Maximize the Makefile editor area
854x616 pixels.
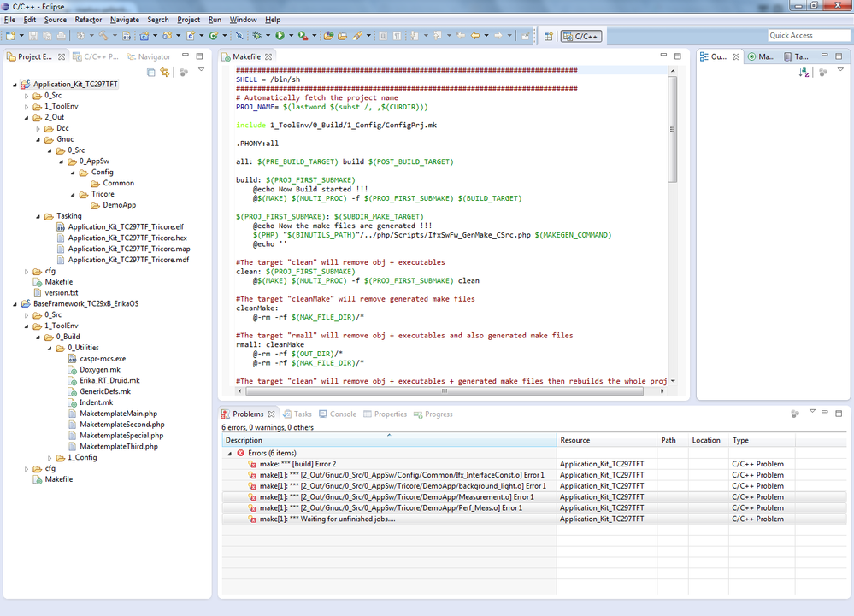coord(678,56)
